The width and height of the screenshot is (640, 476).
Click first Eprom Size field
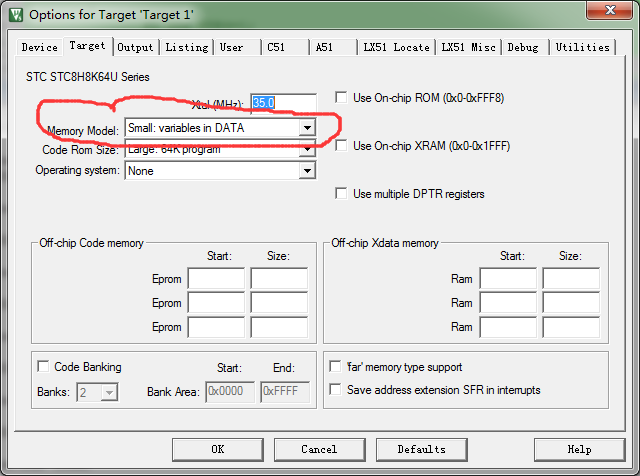[279, 279]
